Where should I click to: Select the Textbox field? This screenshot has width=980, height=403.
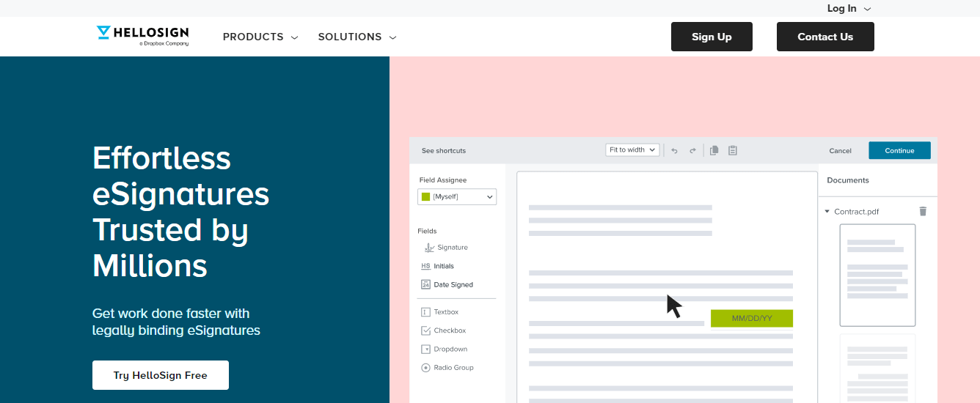[439, 312]
